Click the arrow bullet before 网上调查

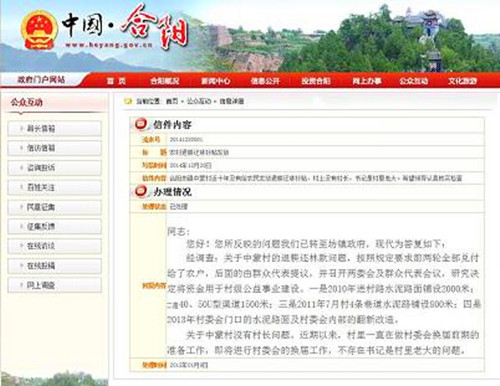21,285
